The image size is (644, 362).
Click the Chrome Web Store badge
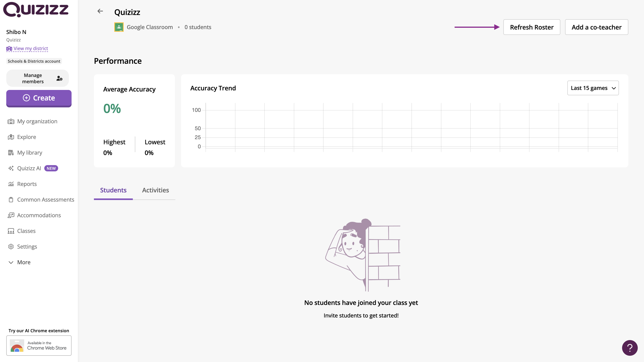39,345
